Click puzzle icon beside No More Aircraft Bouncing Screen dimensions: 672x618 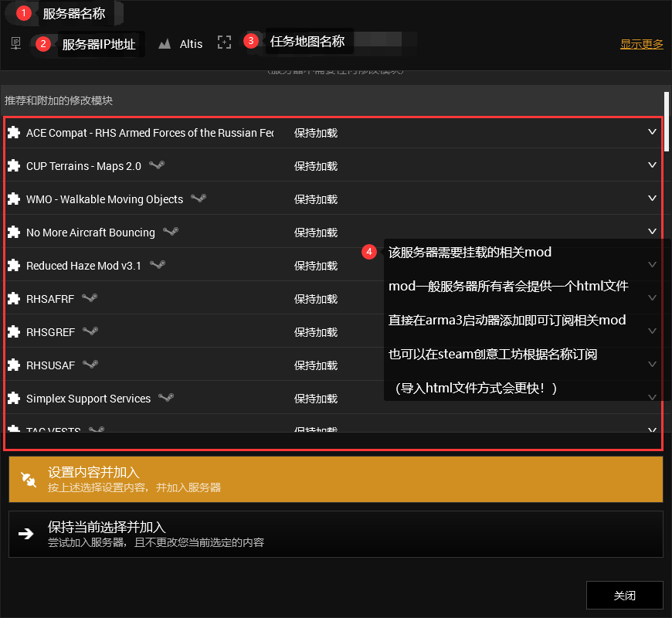coord(14,232)
